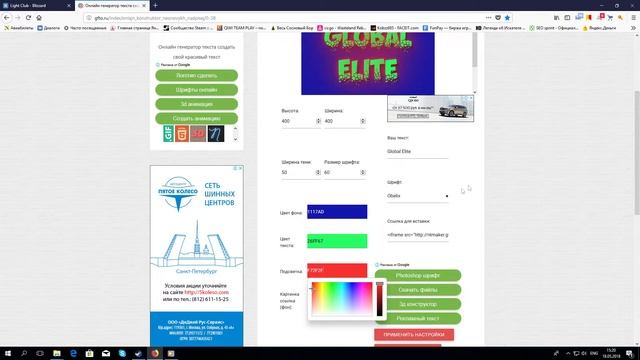Click the green Шрифты онлайн button
The height and width of the screenshot is (360, 640).
196,90
